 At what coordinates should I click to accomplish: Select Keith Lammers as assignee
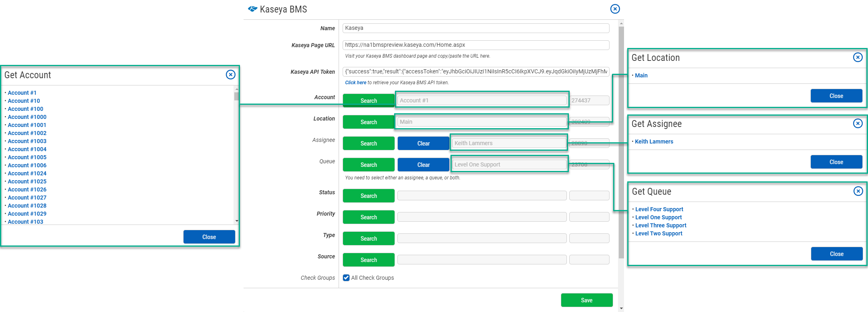(x=654, y=141)
